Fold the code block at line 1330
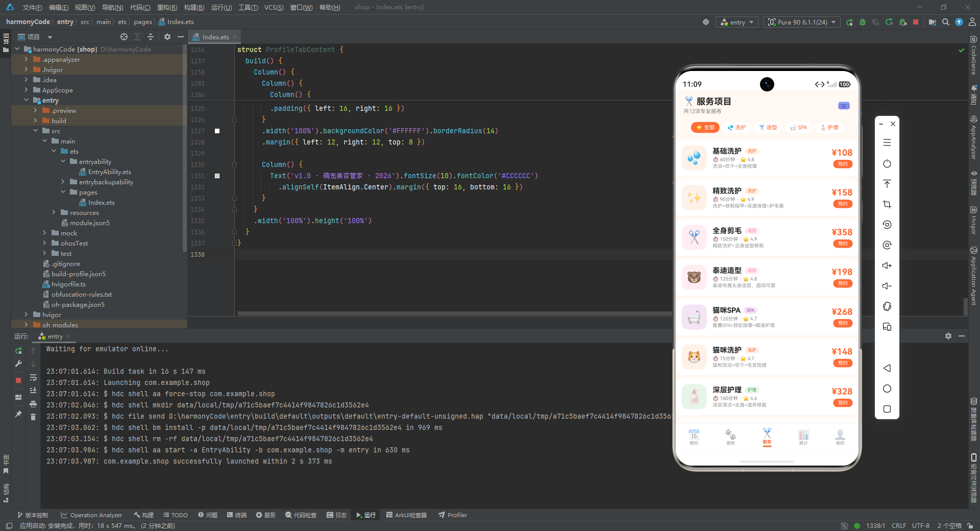The image size is (980, 531). 234,164
